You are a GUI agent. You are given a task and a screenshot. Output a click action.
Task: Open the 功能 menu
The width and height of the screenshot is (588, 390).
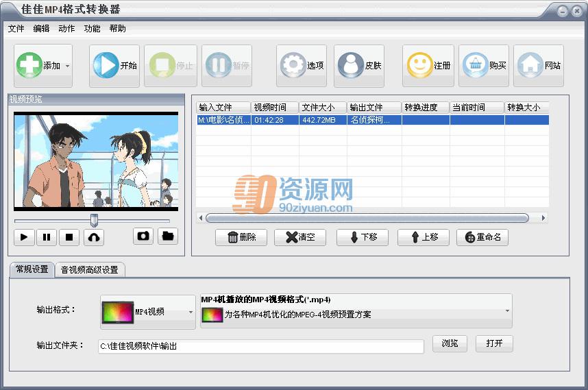click(x=93, y=29)
